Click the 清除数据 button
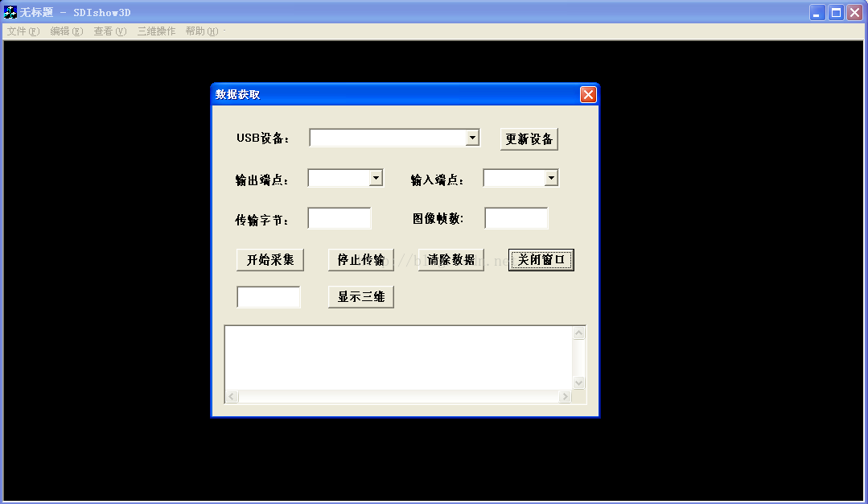This screenshot has height=504, width=868. (x=451, y=260)
